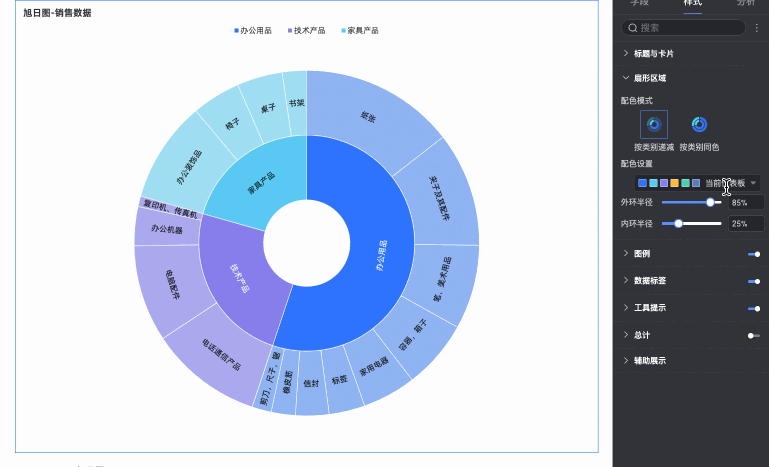Click the 外环半径 85% input field
The image size is (769, 467).
click(746, 202)
